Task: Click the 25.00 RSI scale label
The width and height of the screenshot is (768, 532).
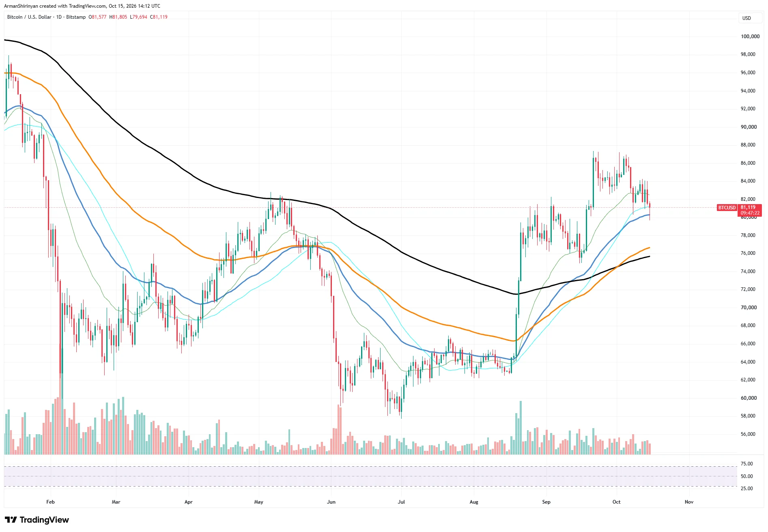Action: coord(747,489)
